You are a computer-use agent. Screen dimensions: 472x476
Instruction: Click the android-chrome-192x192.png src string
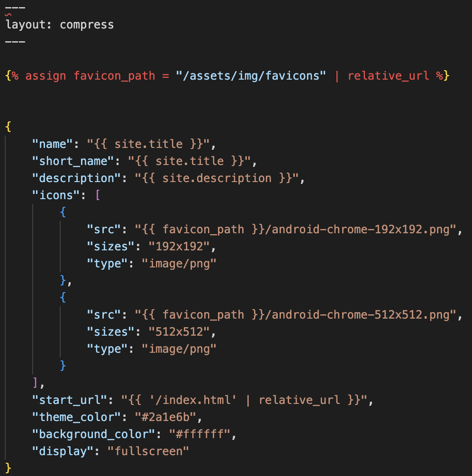pos(298,229)
